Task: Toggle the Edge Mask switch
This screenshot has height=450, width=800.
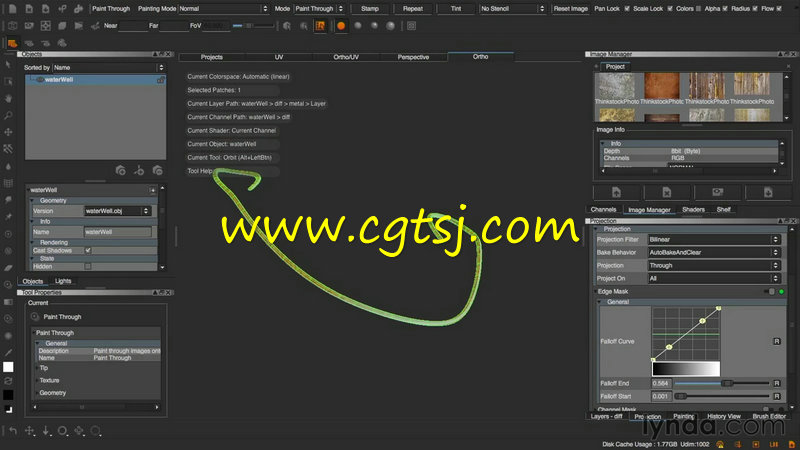Action: click(x=769, y=292)
